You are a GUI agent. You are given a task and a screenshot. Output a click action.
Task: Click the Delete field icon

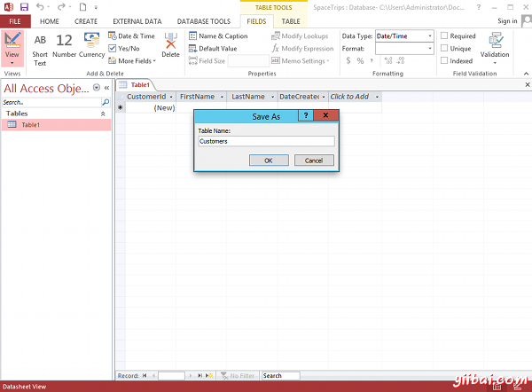(170, 46)
